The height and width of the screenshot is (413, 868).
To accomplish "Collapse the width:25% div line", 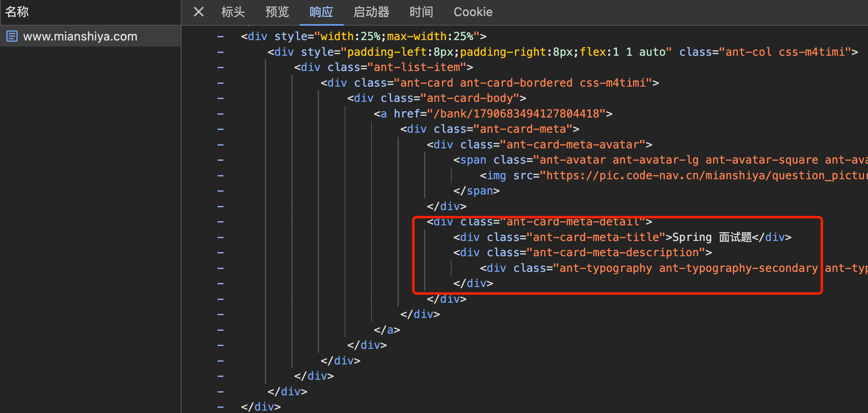I will pos(220,36).
